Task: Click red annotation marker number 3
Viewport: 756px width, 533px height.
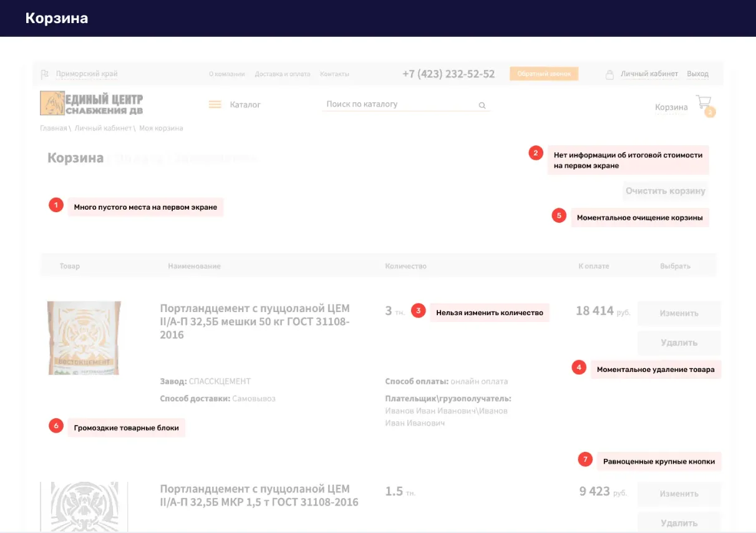Action: click(x=417, y=310)
